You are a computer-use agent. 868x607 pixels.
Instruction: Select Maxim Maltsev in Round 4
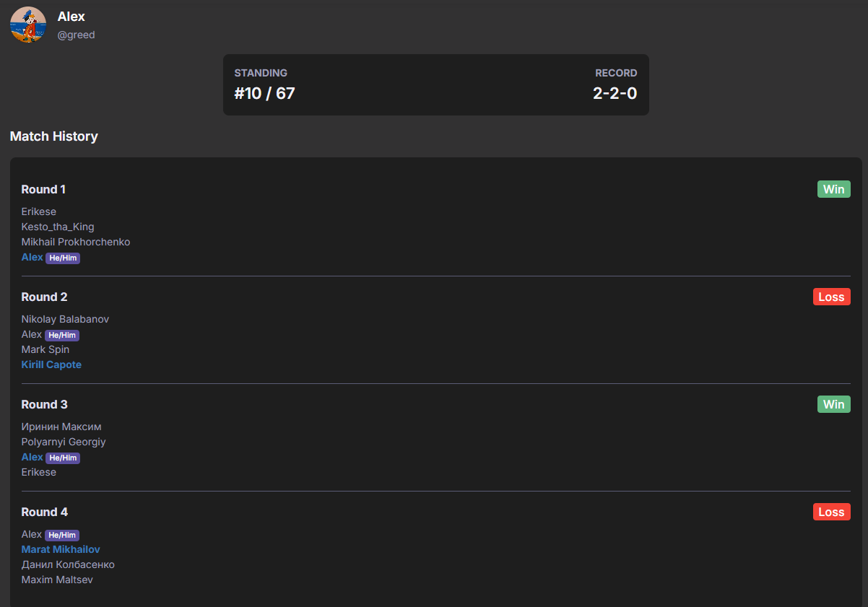click(57, 580)
